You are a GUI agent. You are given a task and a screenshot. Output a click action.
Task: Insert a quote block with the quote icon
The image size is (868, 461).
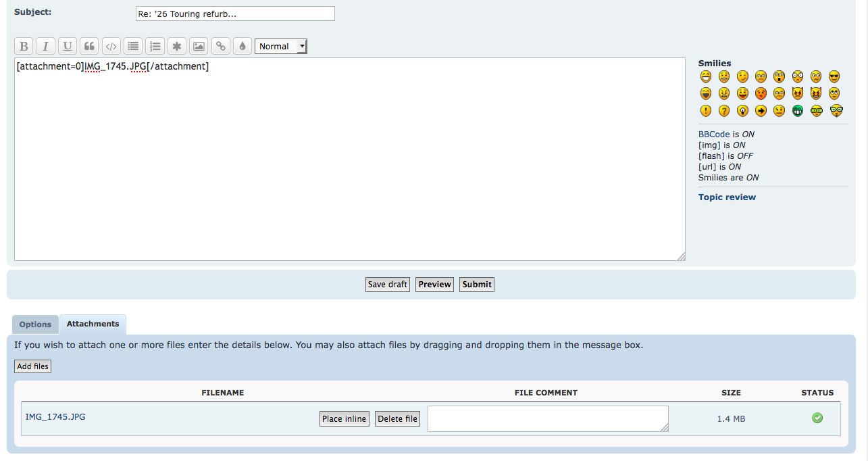[89, 46]
